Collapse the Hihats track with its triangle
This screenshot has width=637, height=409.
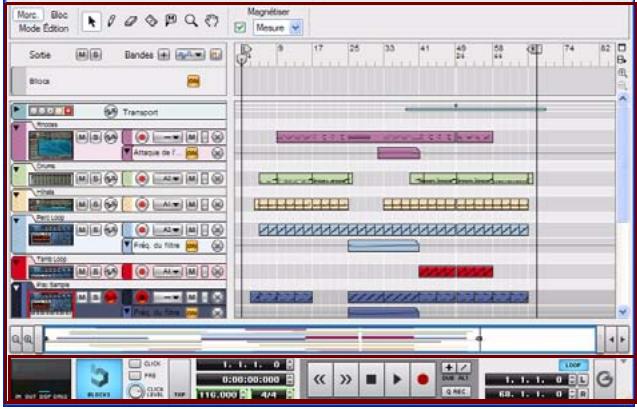[x=17, y=195]
